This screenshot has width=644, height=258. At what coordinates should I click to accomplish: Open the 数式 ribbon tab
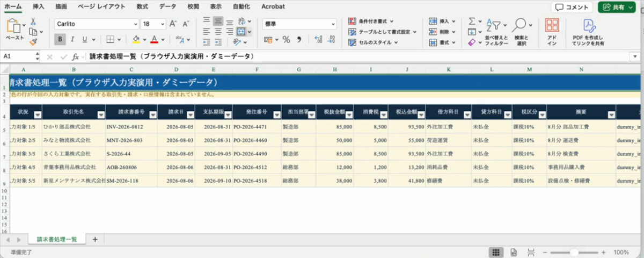pyautogui.click(x=142, y=6)
